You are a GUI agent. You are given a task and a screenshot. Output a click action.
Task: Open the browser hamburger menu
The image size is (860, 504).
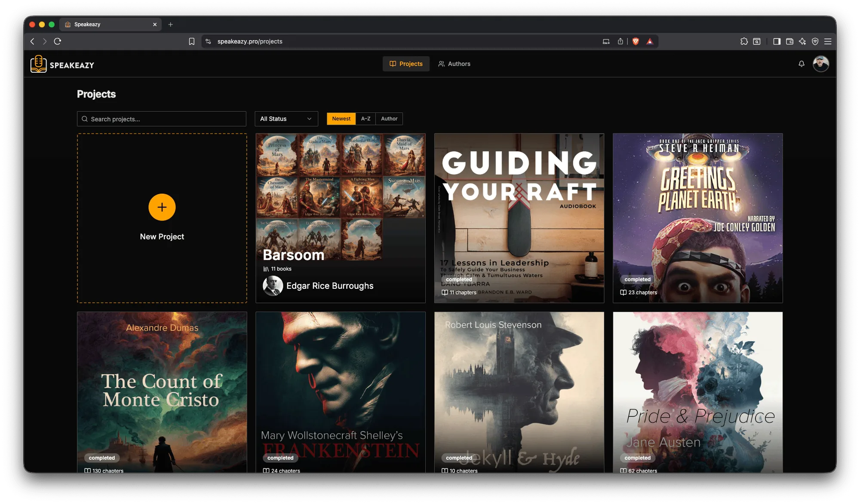click(x=828, y=41)
